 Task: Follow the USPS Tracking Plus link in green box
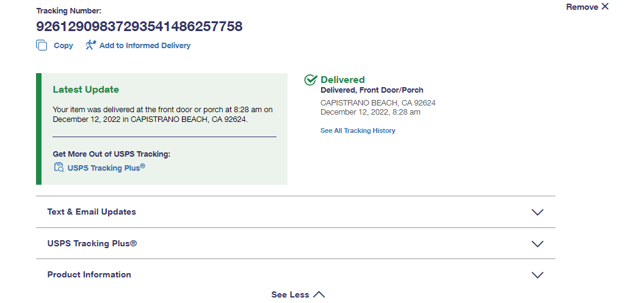106,168
